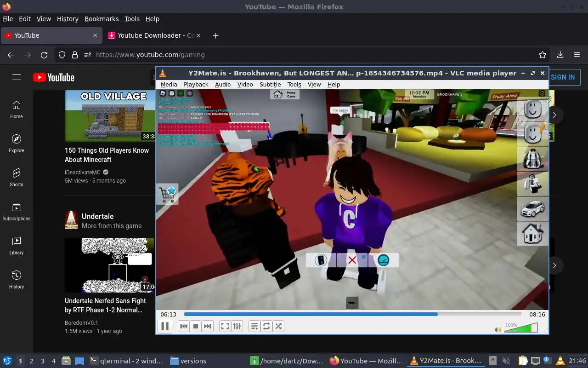Open Firefox View menu
This screenshot has height=368, width=588.
(44, 19)
